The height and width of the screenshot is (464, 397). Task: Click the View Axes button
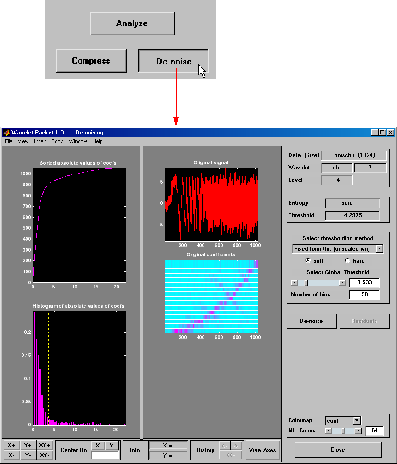tap(262, 450)
